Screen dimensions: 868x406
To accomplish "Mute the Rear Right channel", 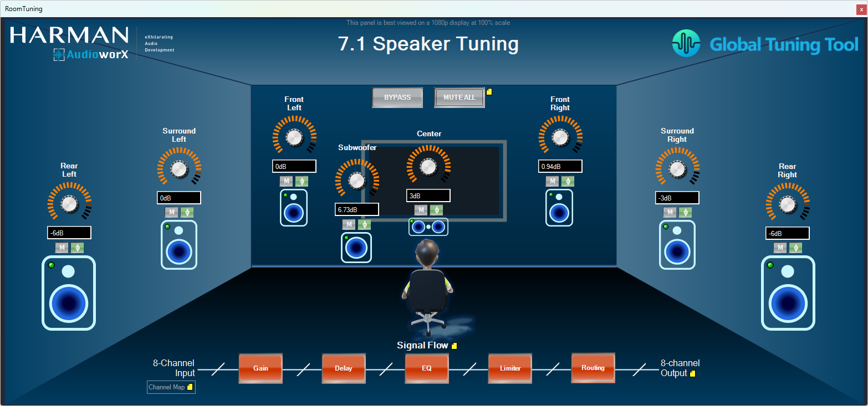I will [x=780, y=248].
